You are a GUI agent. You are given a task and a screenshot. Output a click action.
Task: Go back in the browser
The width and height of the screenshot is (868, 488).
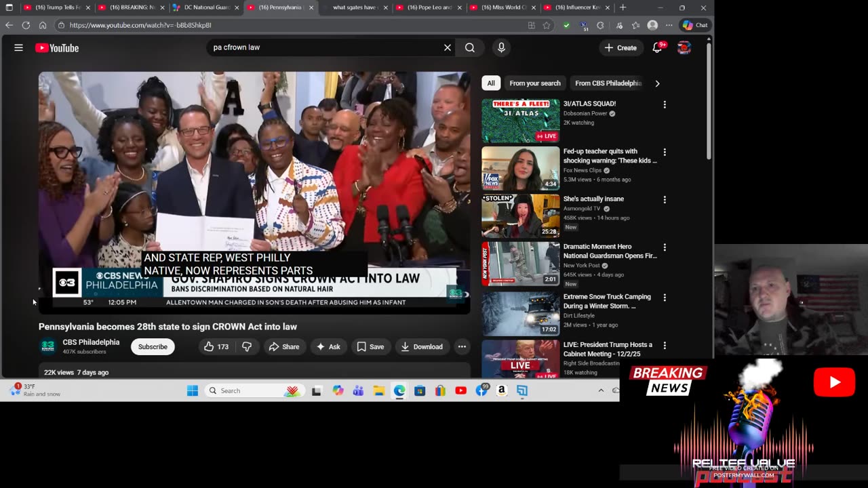(x=9, y=25)
